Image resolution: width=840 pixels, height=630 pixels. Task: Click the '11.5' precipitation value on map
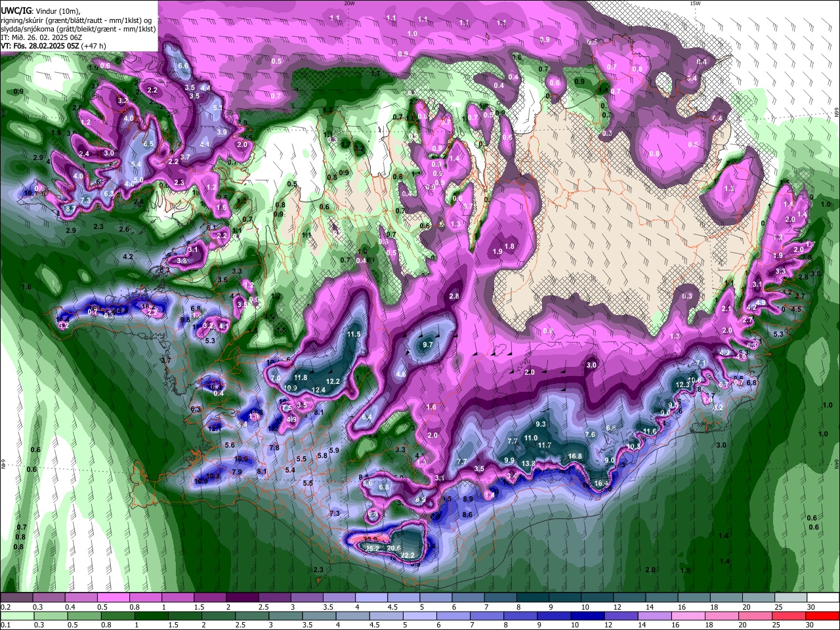coord(354,335)
